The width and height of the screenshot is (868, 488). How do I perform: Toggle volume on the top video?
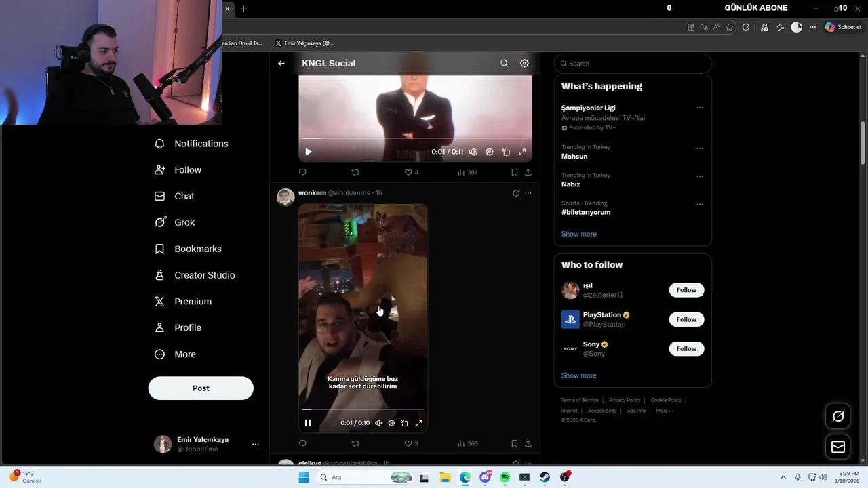473,152
